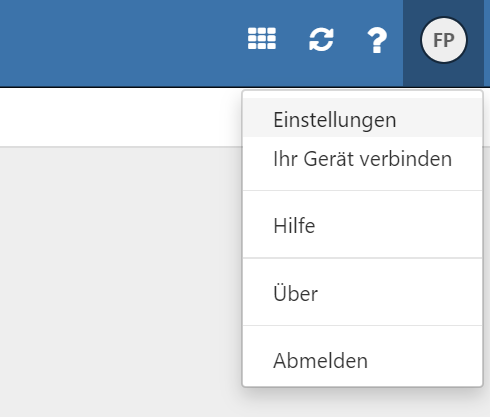Open the question mark help icon
The width and height of the screenshot is (490, 417).
[x=377, y=40]
